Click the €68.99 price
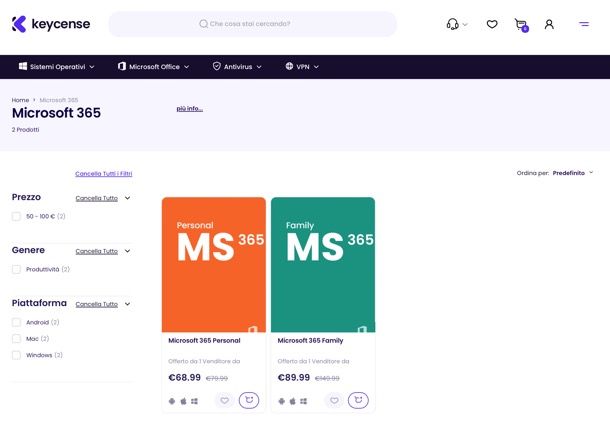This screenshot has width=610, height=433. click(x=184, y=377)
